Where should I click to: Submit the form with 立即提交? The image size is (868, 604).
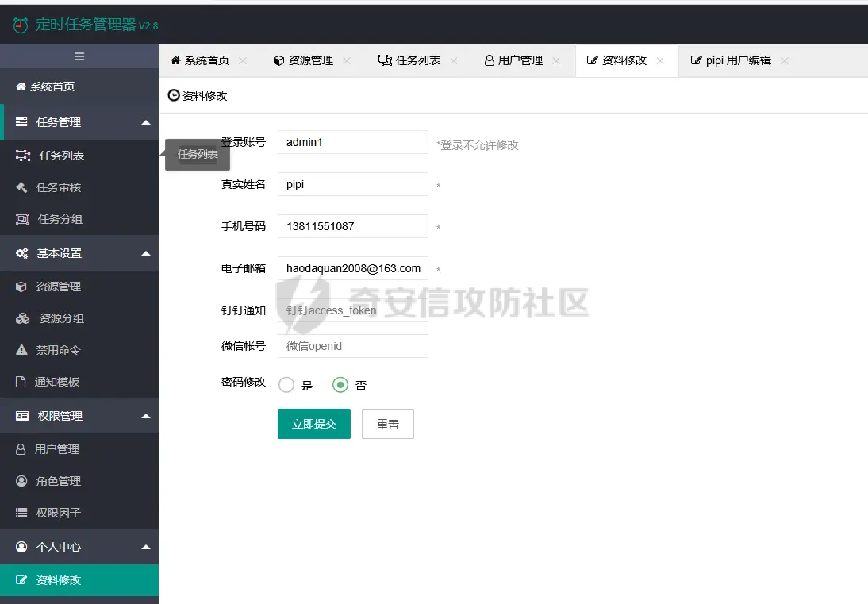pos(314,424)
